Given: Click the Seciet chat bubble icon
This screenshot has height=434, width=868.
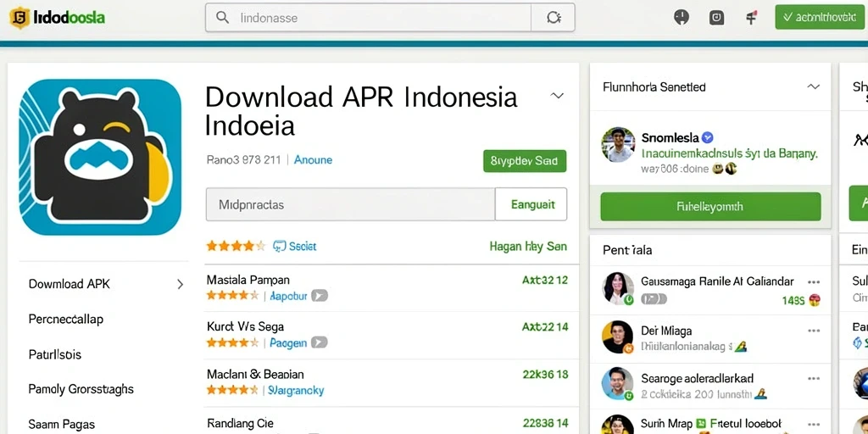Looking at the screenshot, I should click(280, 247).
